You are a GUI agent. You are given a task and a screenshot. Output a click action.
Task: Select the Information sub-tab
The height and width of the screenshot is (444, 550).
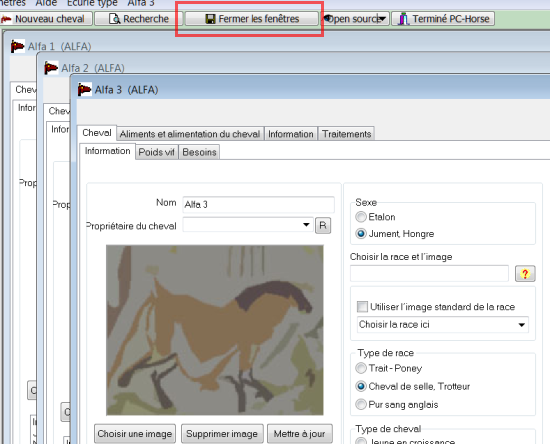(x=107, y=151)
